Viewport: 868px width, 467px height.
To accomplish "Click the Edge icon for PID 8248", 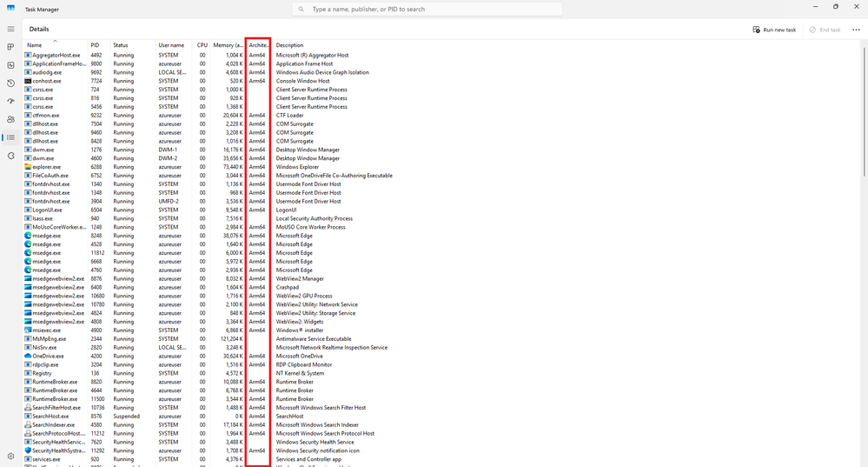I will click(28, 236).
